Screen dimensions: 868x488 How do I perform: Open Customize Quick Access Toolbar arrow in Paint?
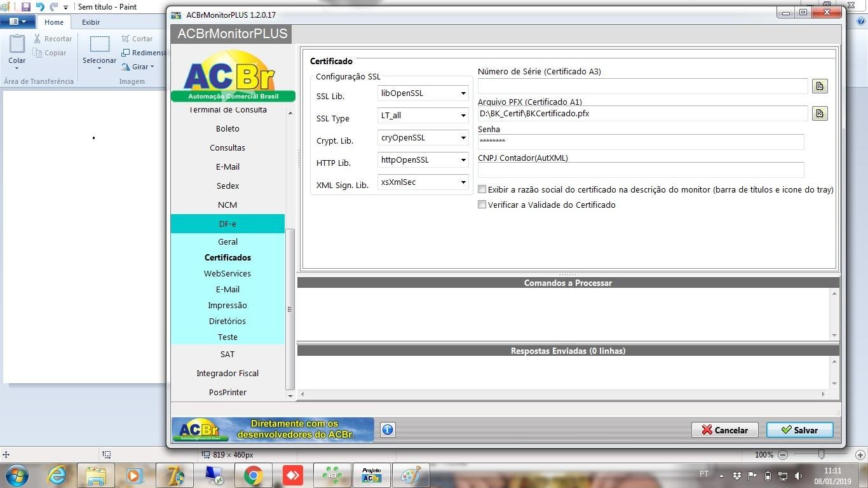tap(65, 8)
